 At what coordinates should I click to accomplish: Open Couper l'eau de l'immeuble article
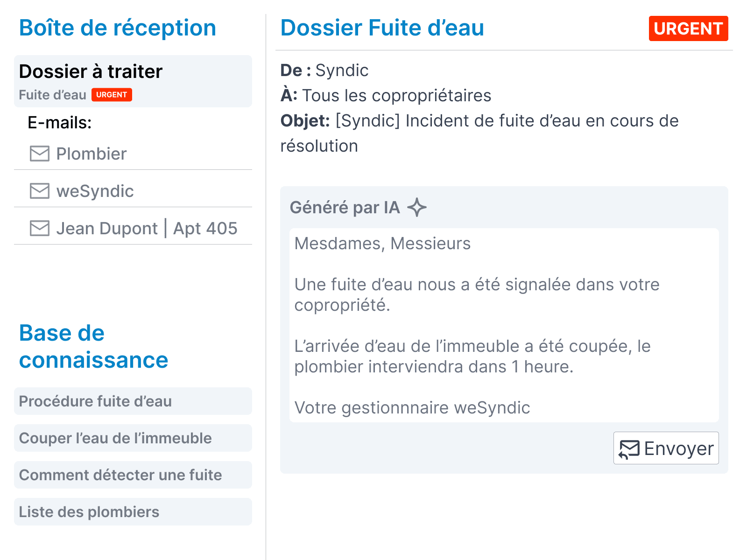(x=133, y=438)
